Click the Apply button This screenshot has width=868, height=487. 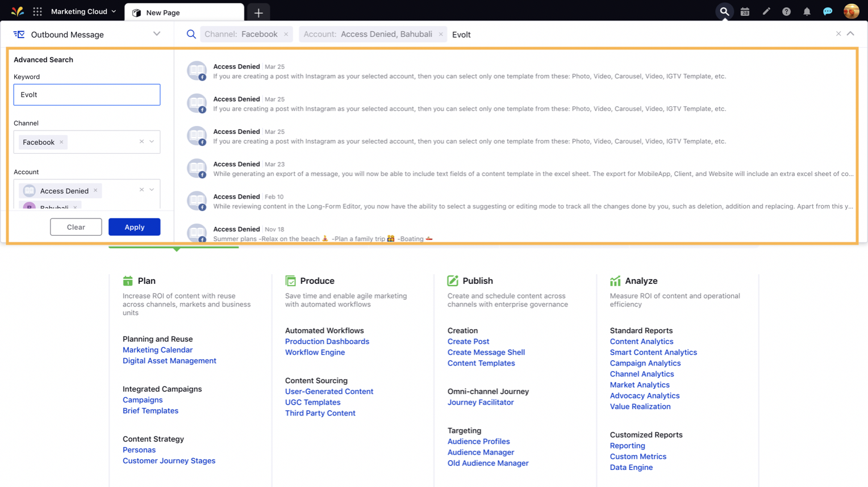coord(135,227)
